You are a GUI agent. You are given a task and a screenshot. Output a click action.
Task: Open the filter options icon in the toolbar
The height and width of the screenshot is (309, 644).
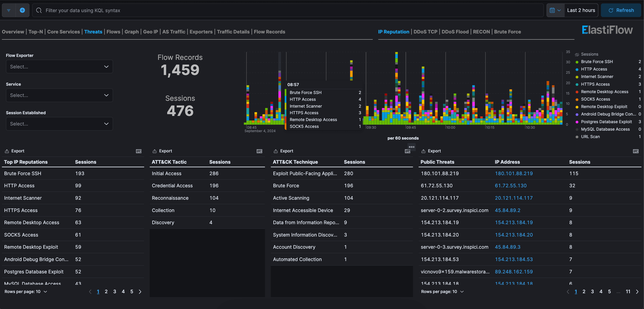(x=8, y=10)
